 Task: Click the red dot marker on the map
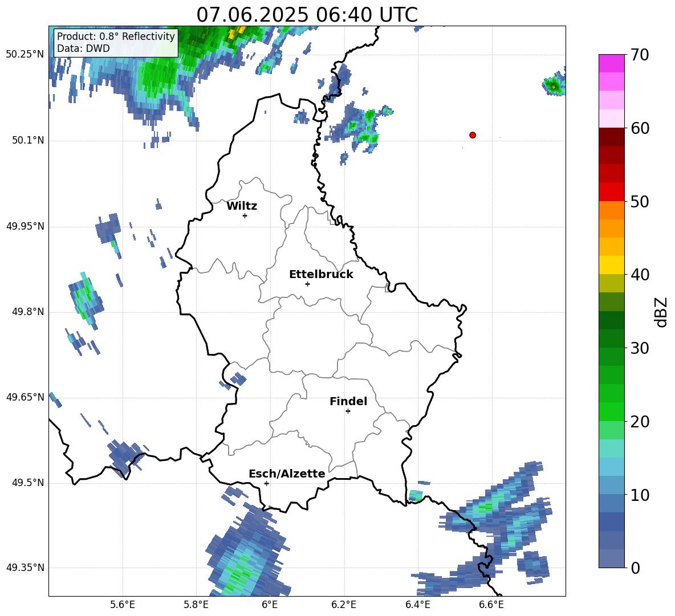[x=472, y=135]
